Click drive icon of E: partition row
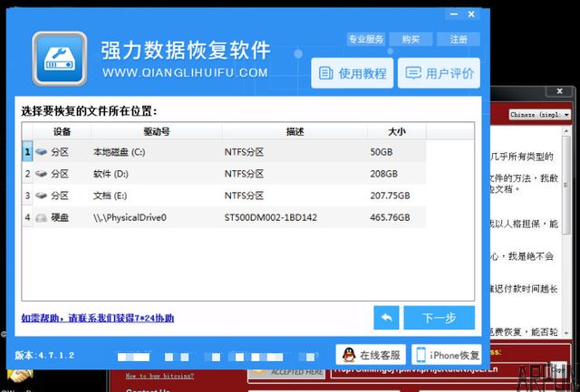 (x=41, y=195)
